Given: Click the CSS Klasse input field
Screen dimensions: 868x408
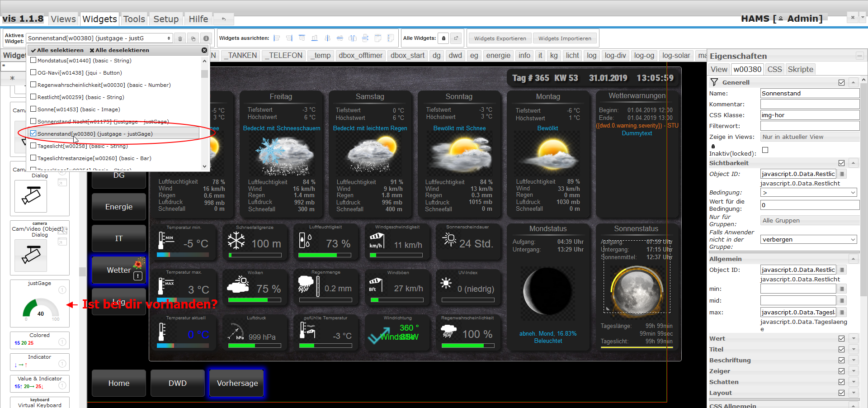Looking at the screenshot, I should [x=810, y=115].
